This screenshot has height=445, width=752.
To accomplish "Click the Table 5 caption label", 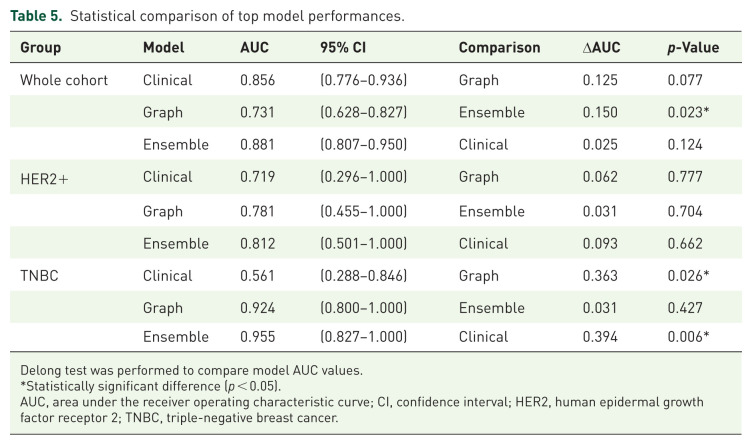I will pyautogui.click(x=36, y=16).
